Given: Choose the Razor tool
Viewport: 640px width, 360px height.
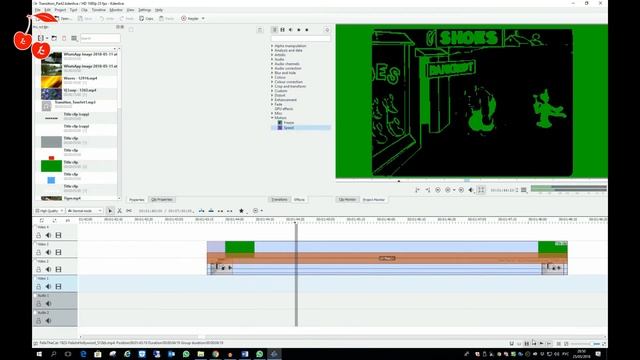Looking at the screenshot, I should tap(120, 211).
